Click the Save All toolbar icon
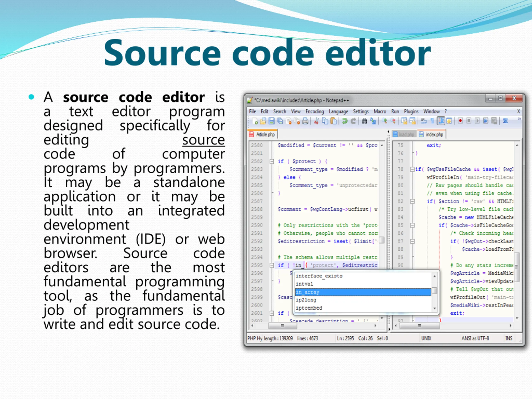The image size is (532, 399). (280, 121)
